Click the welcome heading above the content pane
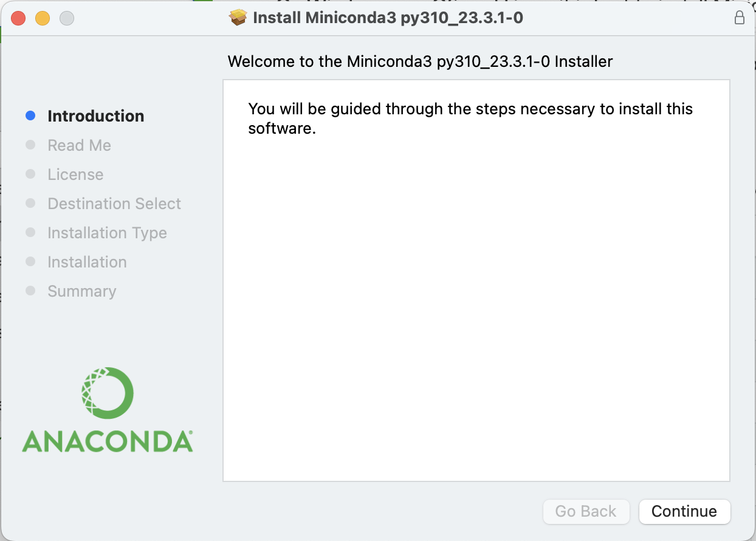The height and width of the screenshot is (541, 756). coord(419,61)
